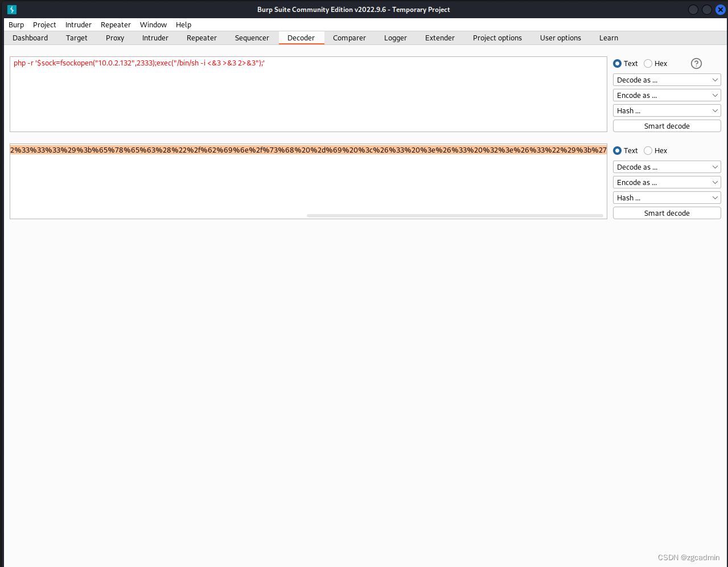Open the Help menu
Image resolution: width=728 pixels, height=567 pixels.
coord(183,25)
